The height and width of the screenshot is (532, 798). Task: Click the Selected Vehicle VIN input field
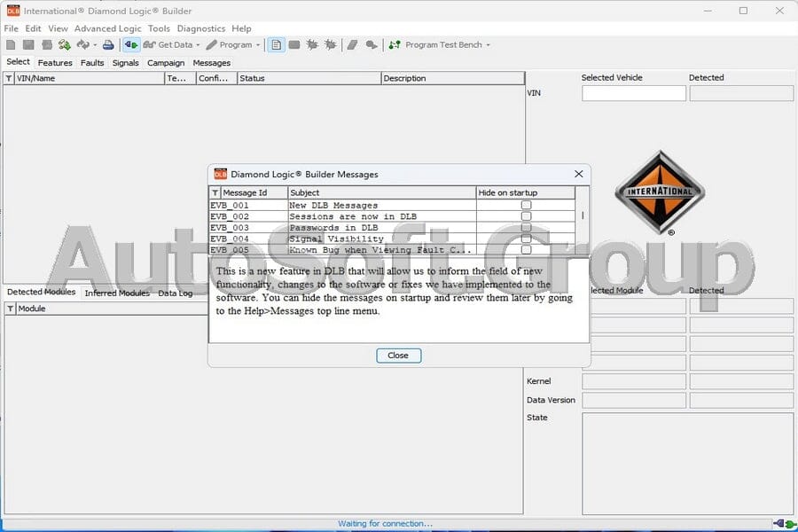coord(632,93)
